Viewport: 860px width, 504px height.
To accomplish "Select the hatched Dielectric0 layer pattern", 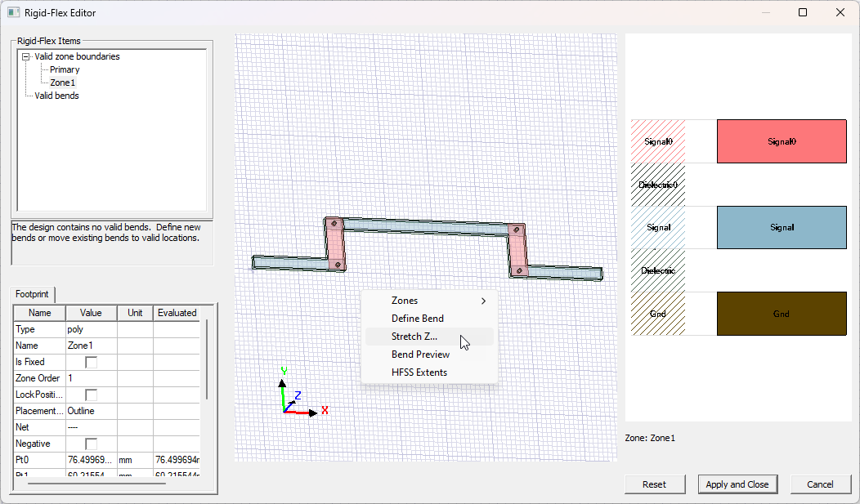I will (x=658, y=185).
